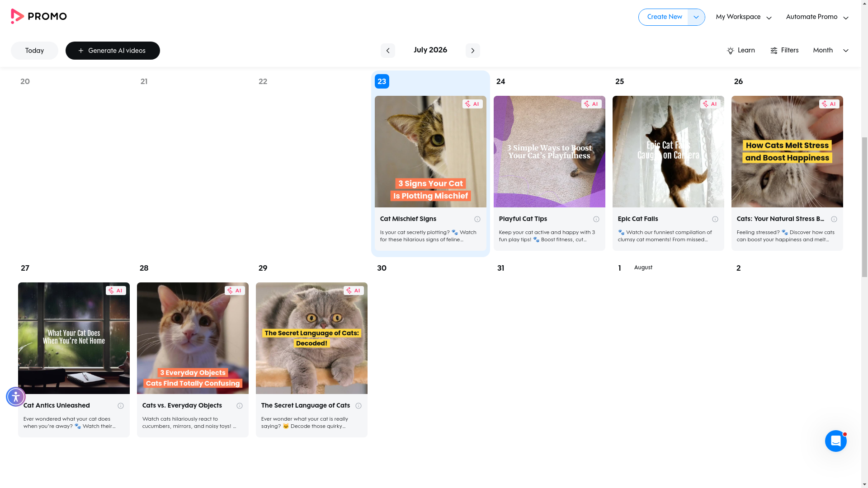Open the chat support bubble
868x488 pixels.
[x=835, y=441]
